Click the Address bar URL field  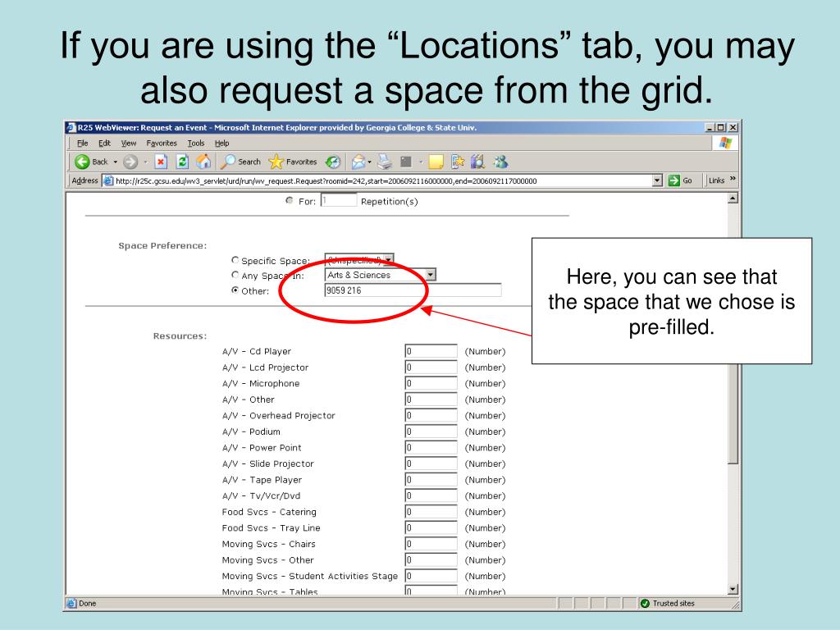(383, 181)
